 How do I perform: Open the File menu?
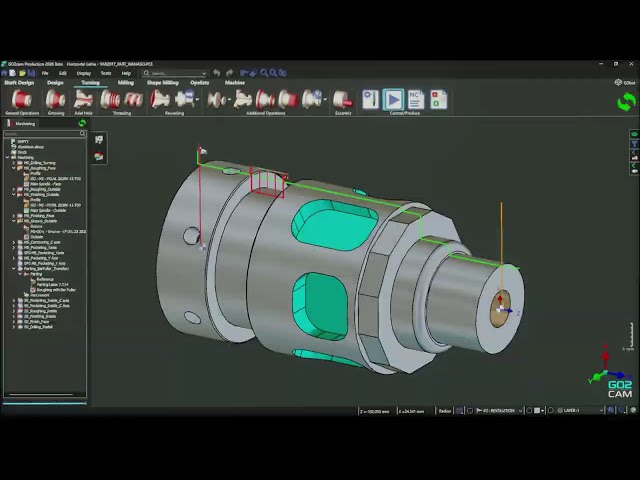pyautogui.click(x=45, y=73)
